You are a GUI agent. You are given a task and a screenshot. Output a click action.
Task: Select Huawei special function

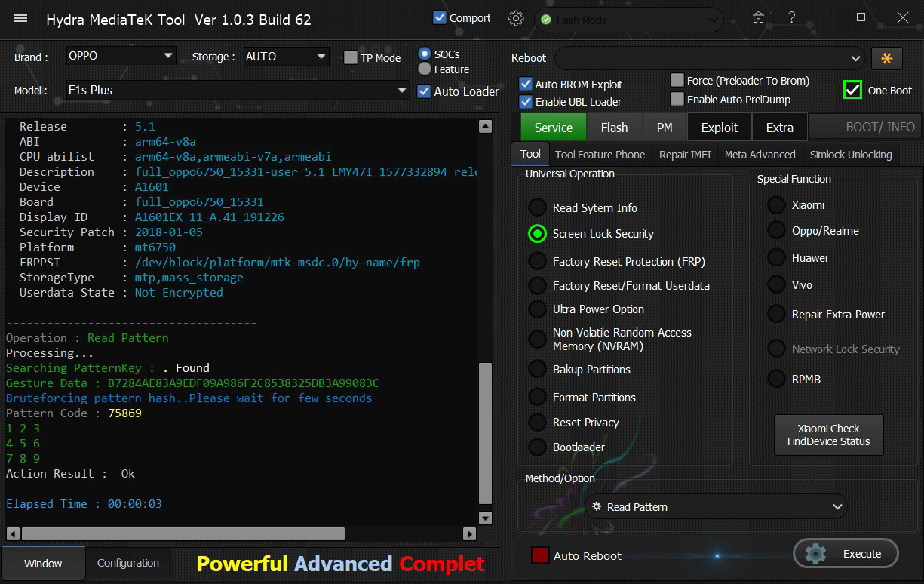[776, 257]
